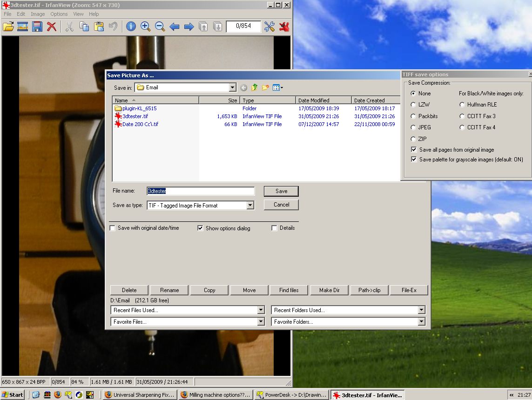The image size is (532, 400).
Task: Click the 0/854 page number field
Action: (243, 26)
